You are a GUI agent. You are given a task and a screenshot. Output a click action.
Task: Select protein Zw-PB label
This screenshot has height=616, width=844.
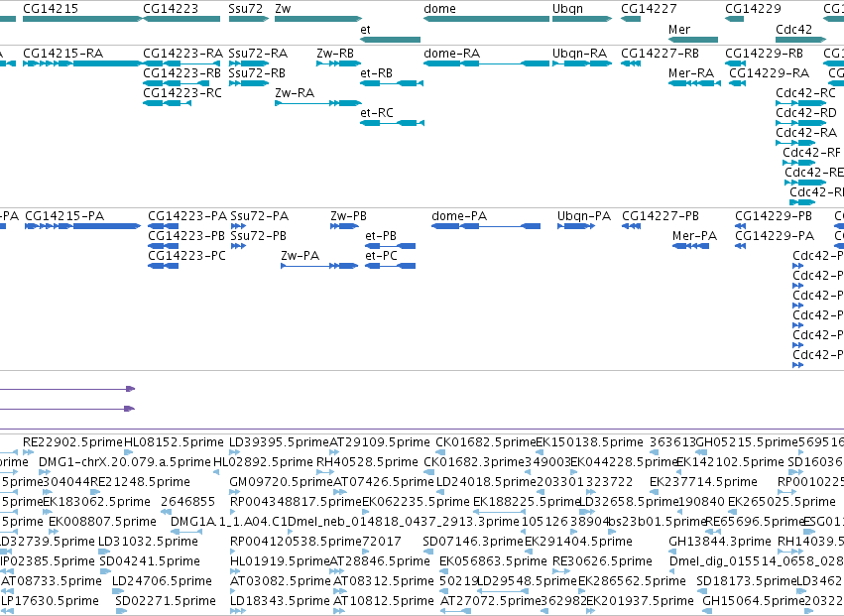(x=348, y=216)
